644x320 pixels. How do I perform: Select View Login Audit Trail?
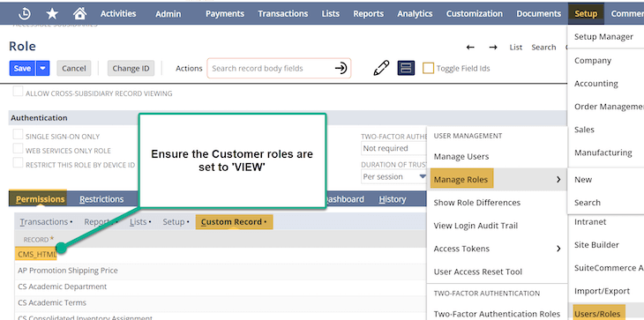[x=476, y=225]
